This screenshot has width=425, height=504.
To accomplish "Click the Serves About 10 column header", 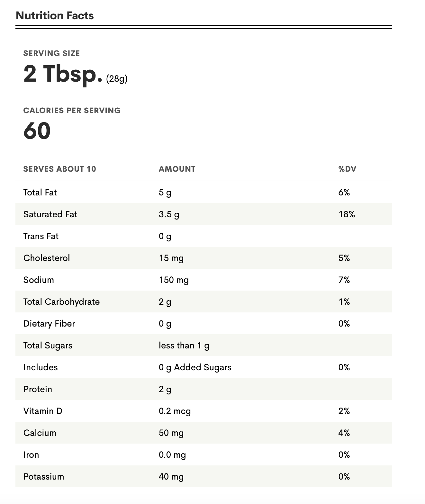I will [x=60, y=169].
